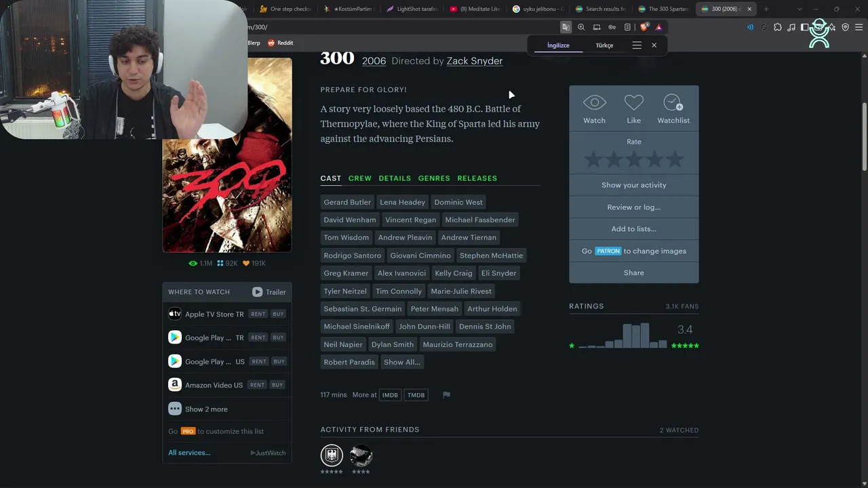The width and height of the screenshot is (868, 488).
Task: Open the browser extensions puzzle icon
Action: (x=777, y=27)
